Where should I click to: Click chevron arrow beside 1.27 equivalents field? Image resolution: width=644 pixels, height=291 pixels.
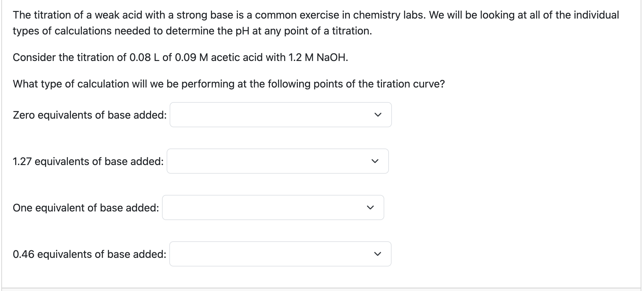[374, 161]
